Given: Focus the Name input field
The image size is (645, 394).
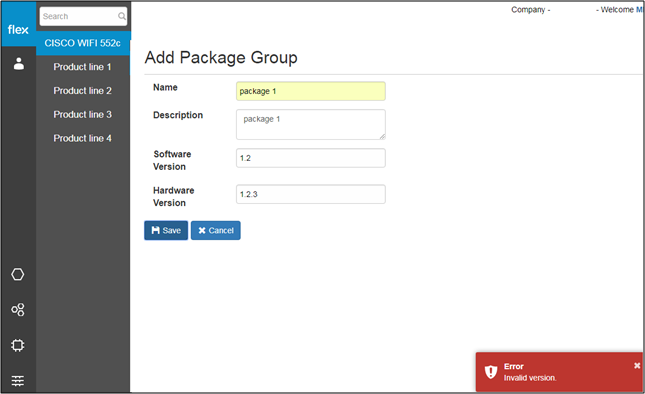Looking at the screenshot, I should coord(311,91).
